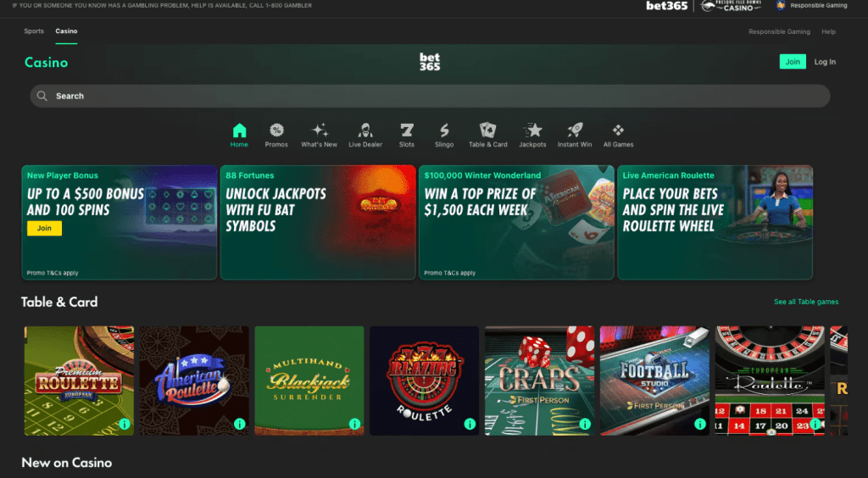The height and width of the screenshot is (478, 868).
Task: Click the bet365 logo in header center
Action: [x=430, y=62]
